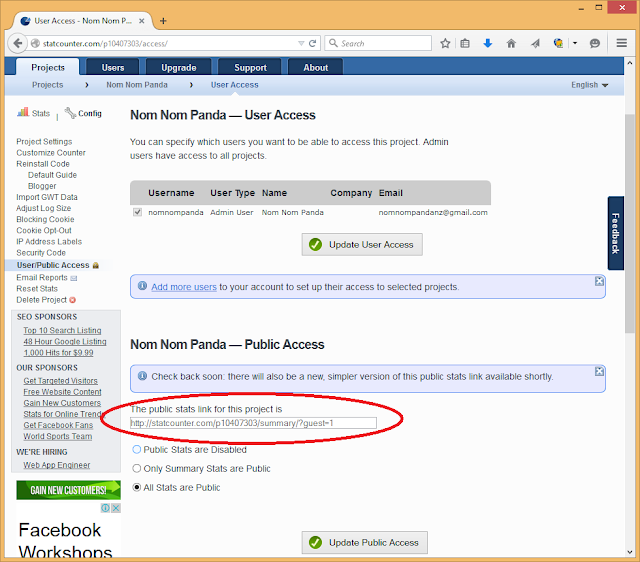Select All Stats are Public

tap(137, 487)
